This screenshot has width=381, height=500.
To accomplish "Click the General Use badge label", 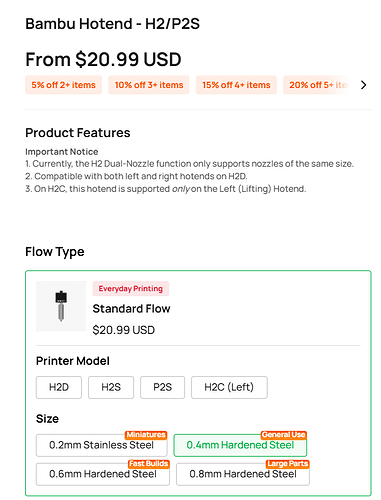I will (x=284, y=435).
